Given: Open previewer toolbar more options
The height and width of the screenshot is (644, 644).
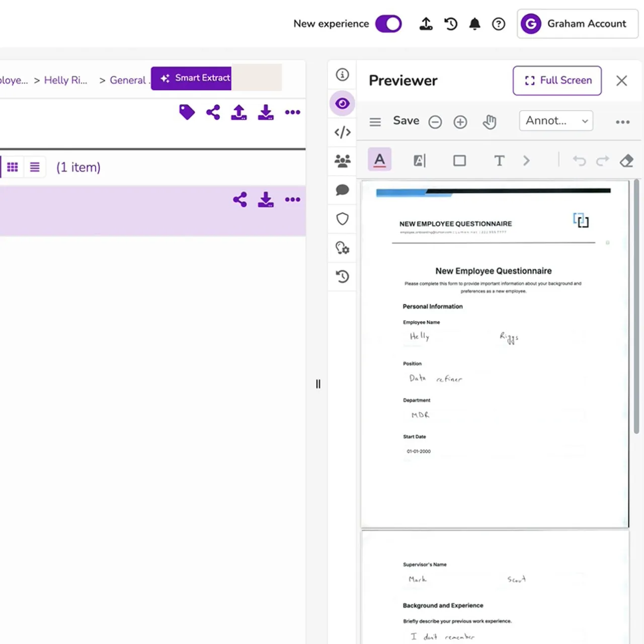Looking at the screenshot, I should (x=622, y=122).
